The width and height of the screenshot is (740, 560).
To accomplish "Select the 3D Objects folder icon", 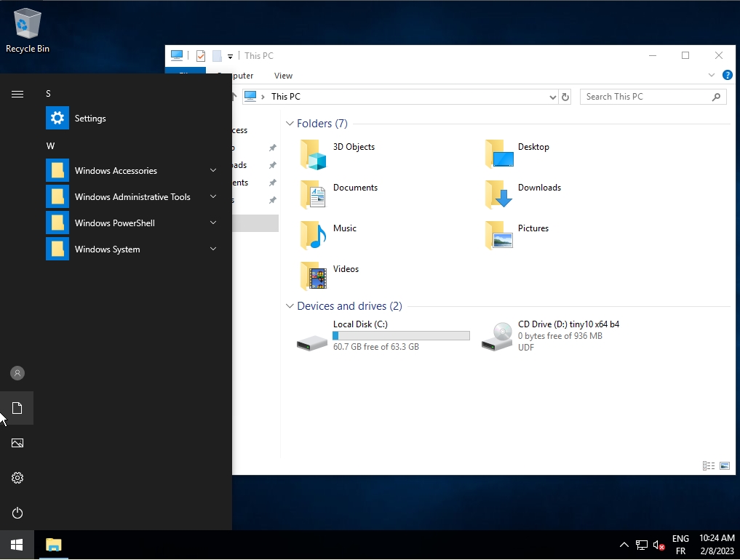I will [x=314, y=154].
